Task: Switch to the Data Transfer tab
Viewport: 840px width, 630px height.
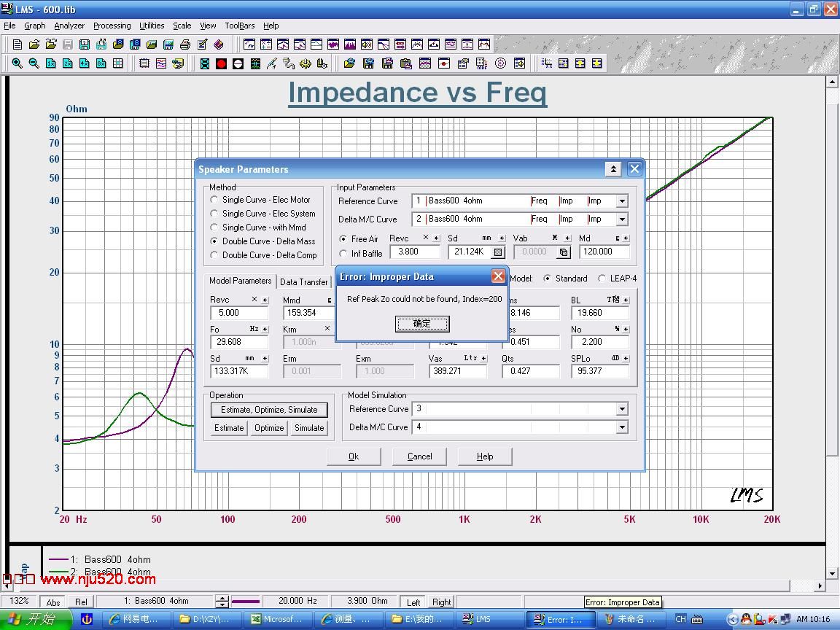Action: point(304,281)
